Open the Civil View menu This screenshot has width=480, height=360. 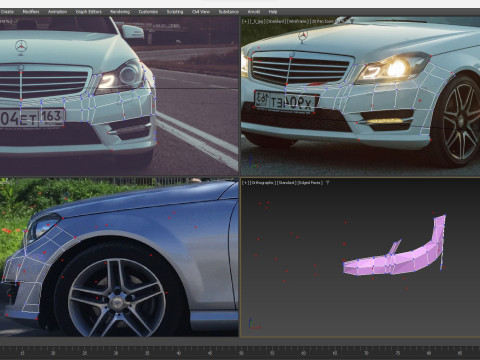click(201, 12)
